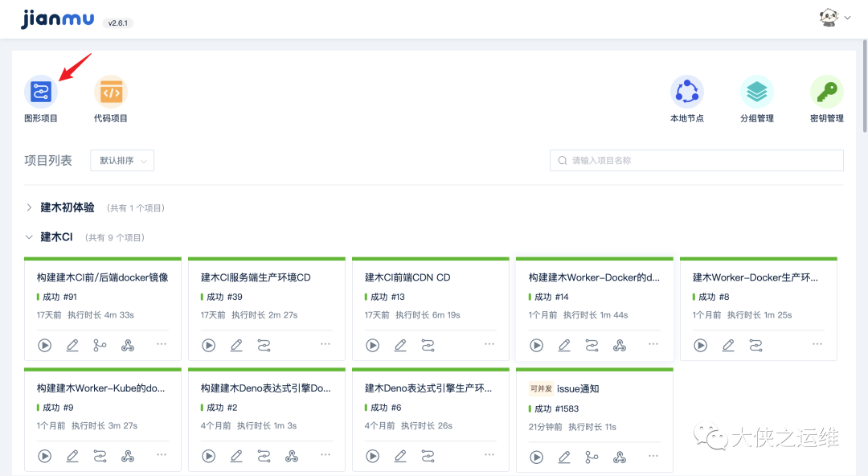
Task: Edit the 建木Worker-Docker生产环... project
Action: tap(728, 345)
